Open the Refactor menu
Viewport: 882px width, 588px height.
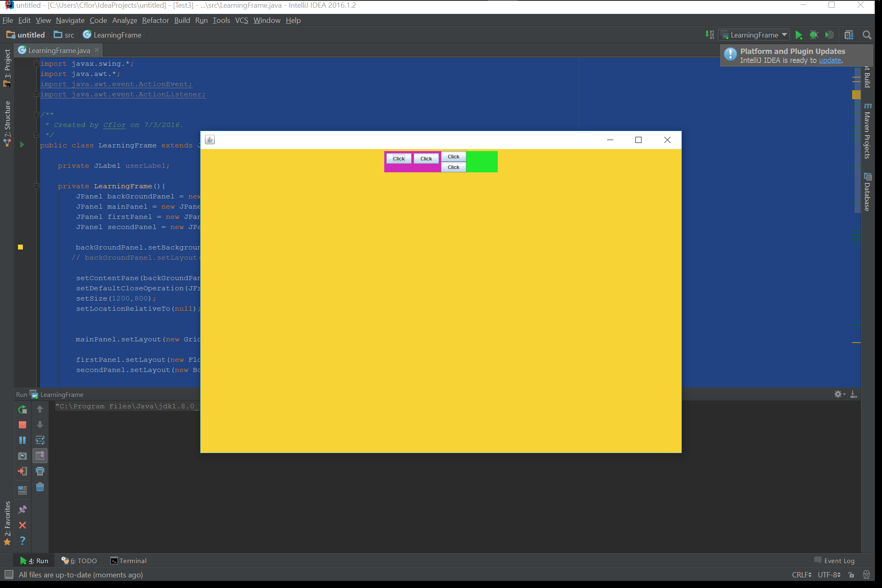coord(155,20)
